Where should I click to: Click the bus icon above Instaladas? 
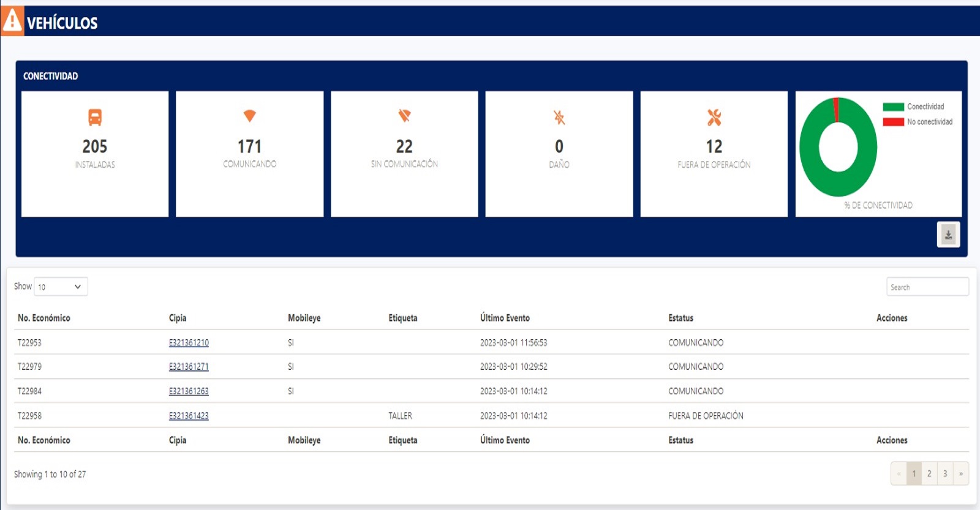[x=95, y=117]
